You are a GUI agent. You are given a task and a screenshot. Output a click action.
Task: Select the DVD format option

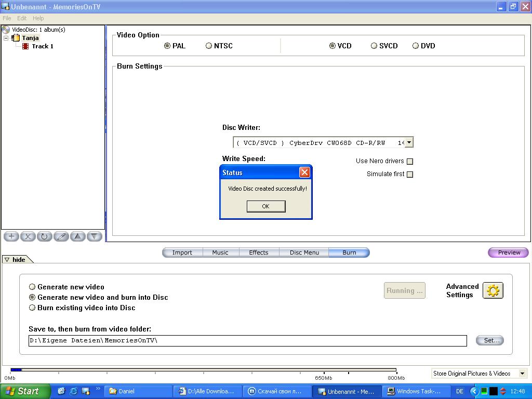pyautogui.click(x=416, y=46)
